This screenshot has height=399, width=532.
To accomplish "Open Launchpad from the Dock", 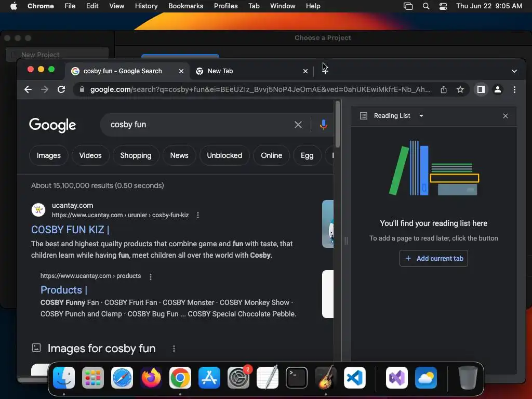I will tap(93, 378).
